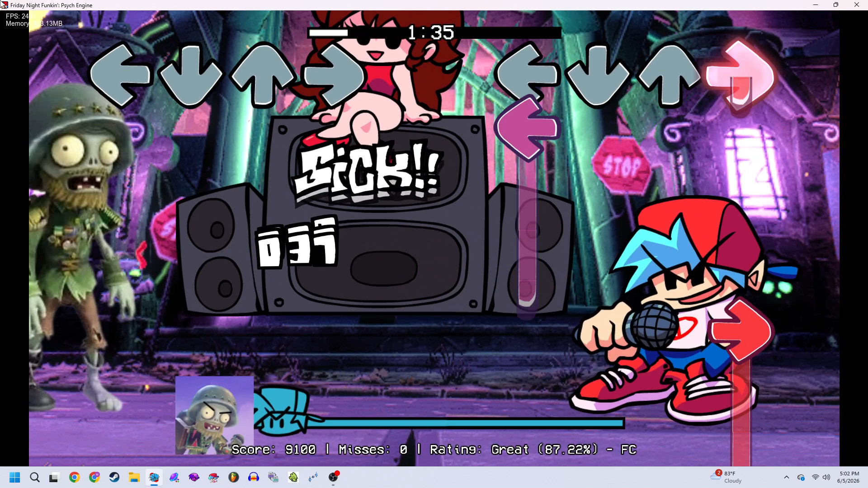Click the score and rating text line
Image resolution: width=868 pixels, height=488 pixels.
coord(434,450)
